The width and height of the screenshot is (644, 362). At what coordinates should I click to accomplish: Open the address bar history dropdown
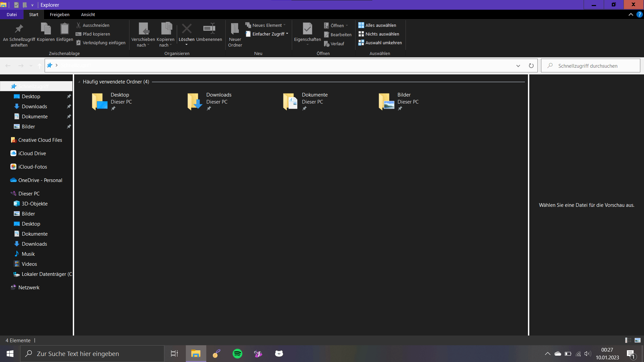pyautogui.click(x=518, y=66)
